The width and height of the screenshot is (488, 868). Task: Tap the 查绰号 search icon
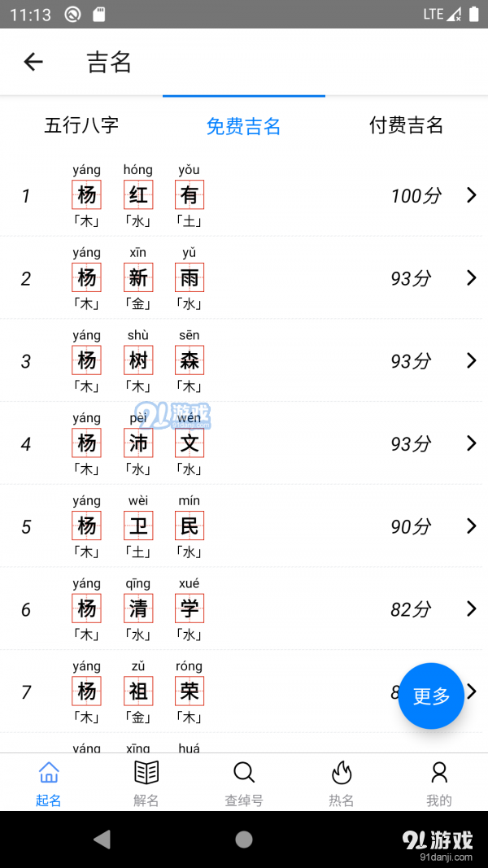point(243,773)
